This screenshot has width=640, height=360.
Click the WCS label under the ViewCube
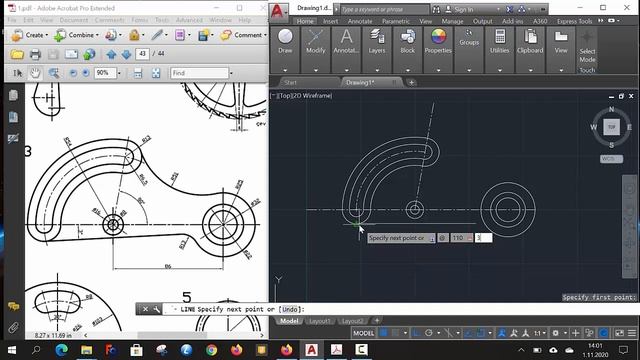pos(611,158)
